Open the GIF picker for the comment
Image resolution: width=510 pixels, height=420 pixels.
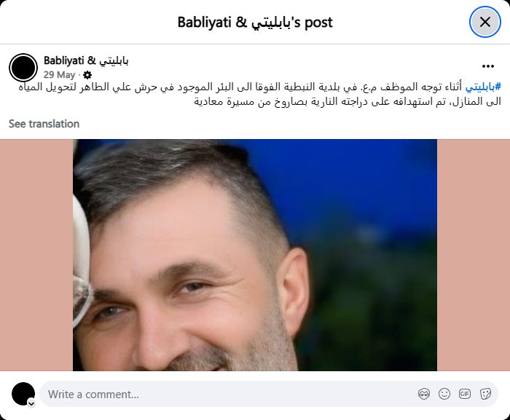(465, 394)
